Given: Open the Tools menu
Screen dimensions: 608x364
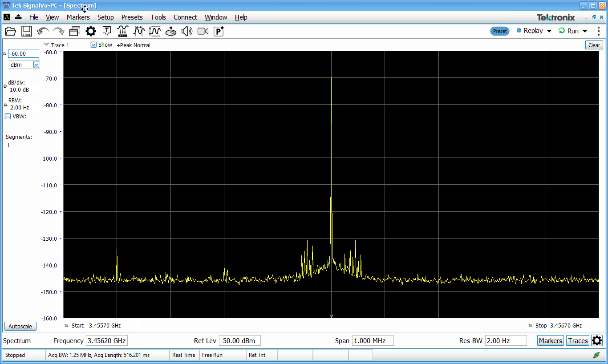Looking at the screenshot, I should (158, 17).
